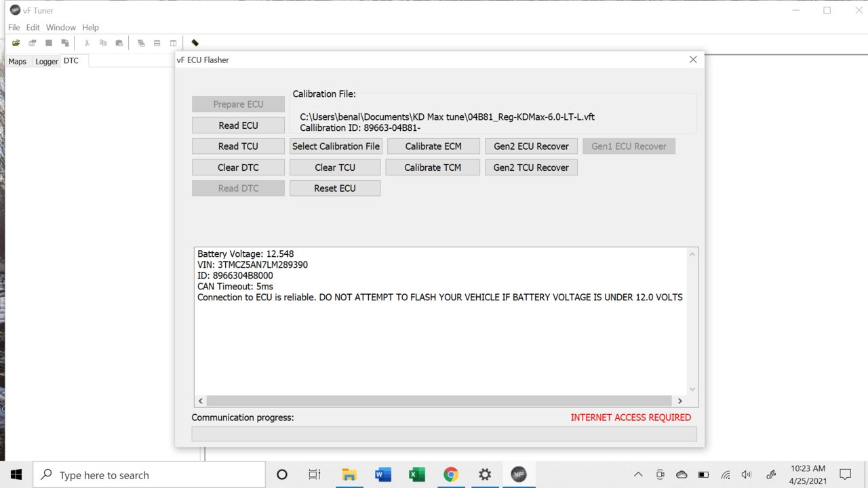Open Task View from the taskbar
This screenshot has width=868, height=488.
point(315,474)
